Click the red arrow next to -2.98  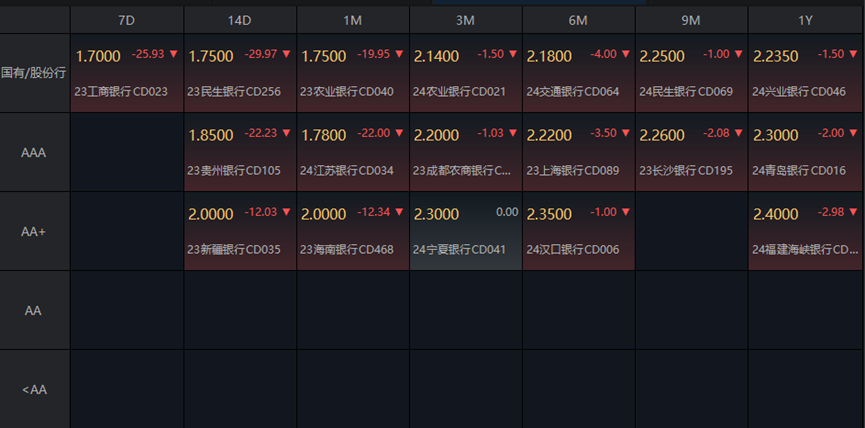851,212
